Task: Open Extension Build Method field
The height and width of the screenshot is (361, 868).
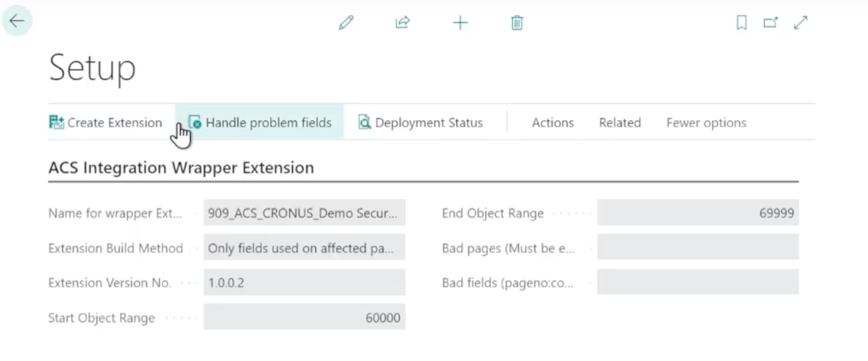Action: [304, 248]
